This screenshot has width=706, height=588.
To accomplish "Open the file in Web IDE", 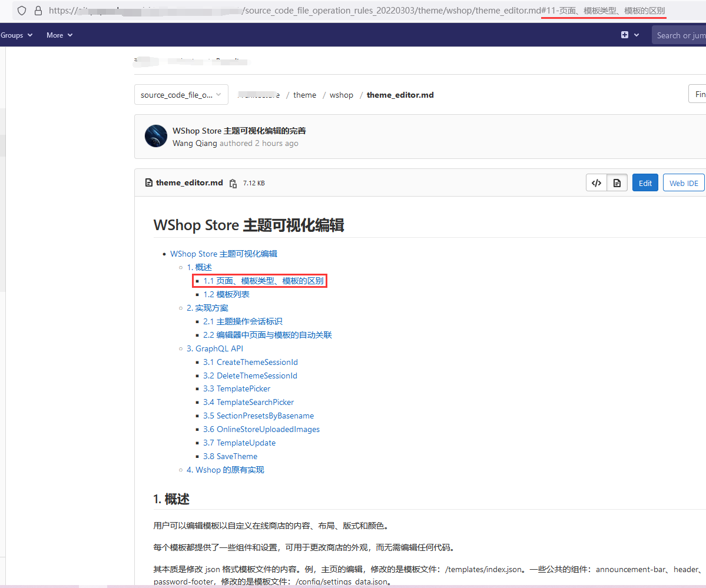I will [x=684, y=183].
